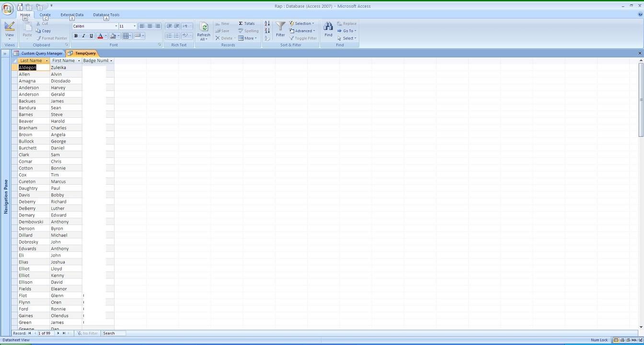Open the gridlines dropdown button

(x=127, y=36)
